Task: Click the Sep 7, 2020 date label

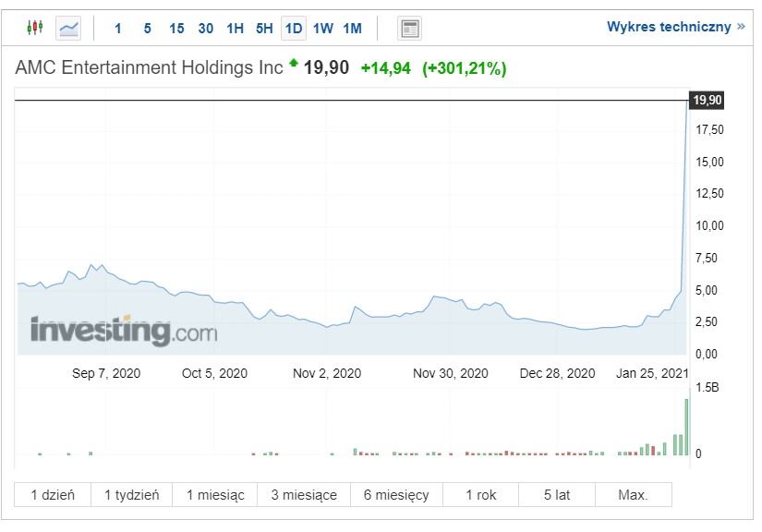Action: point(106,373)
